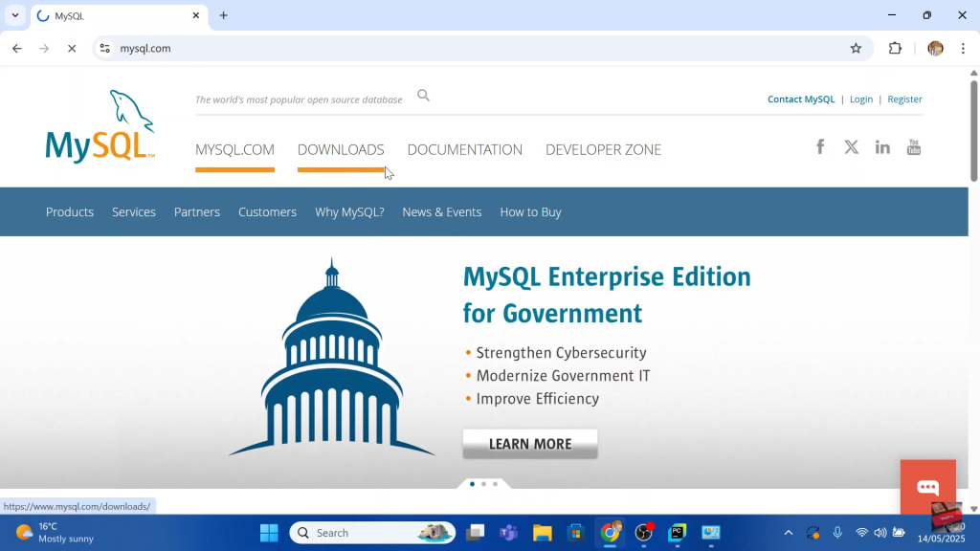Click the Login link
This screenshot has width=980, height=551.
[x=861, y=99]
